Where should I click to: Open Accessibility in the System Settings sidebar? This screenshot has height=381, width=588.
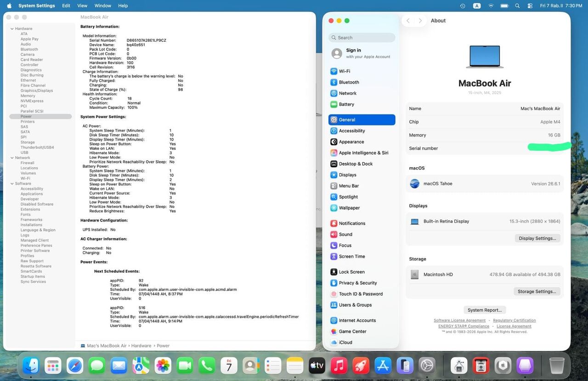point(362,131)
